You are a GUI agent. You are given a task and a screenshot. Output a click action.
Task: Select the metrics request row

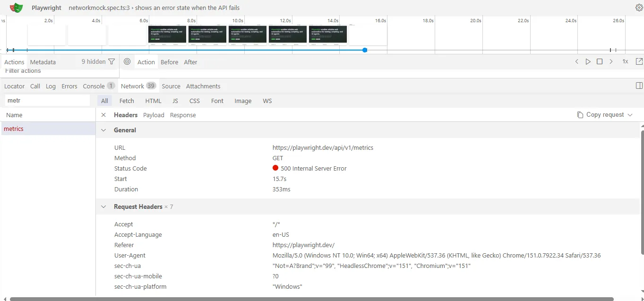tap(48, 129)
